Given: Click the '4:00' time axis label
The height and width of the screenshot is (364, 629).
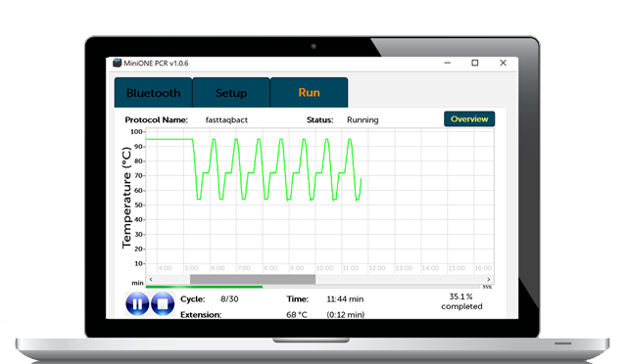Looking at the screenshot, I should (165, 268).
